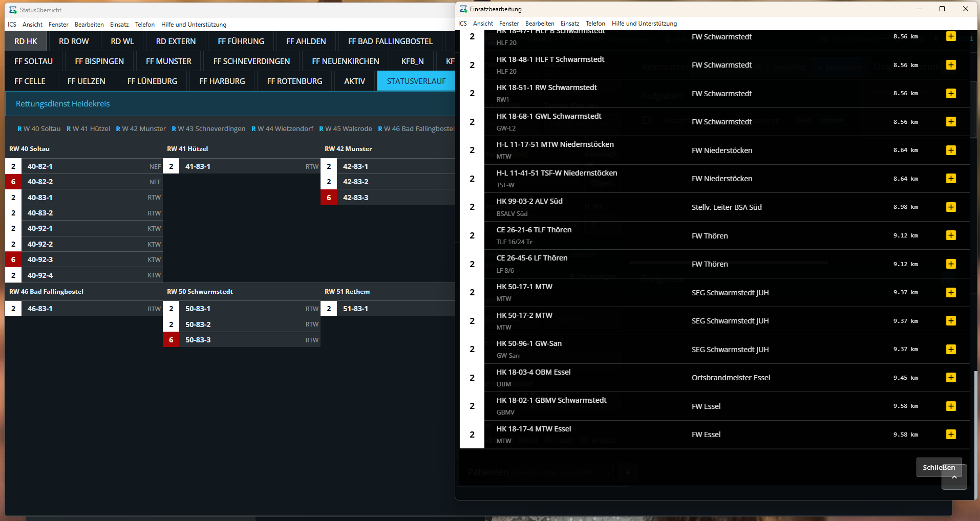Select the STATUSVERLAUF tab

point(416,81)
